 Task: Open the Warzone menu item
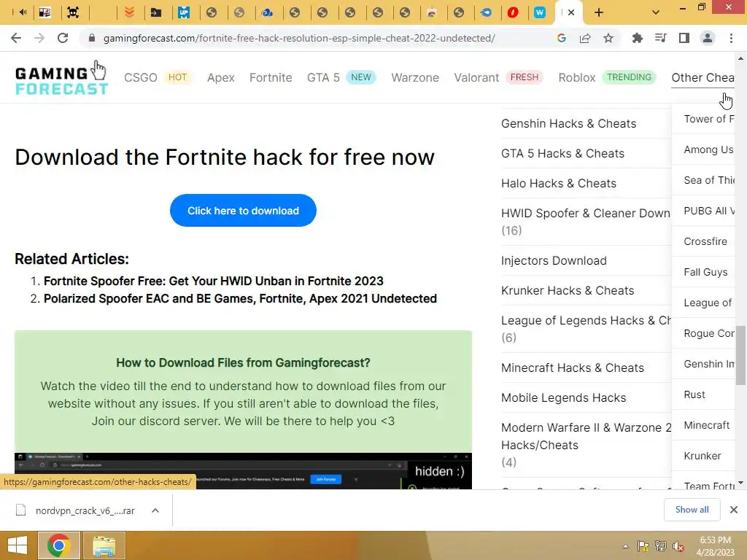(x=415, y=77)
